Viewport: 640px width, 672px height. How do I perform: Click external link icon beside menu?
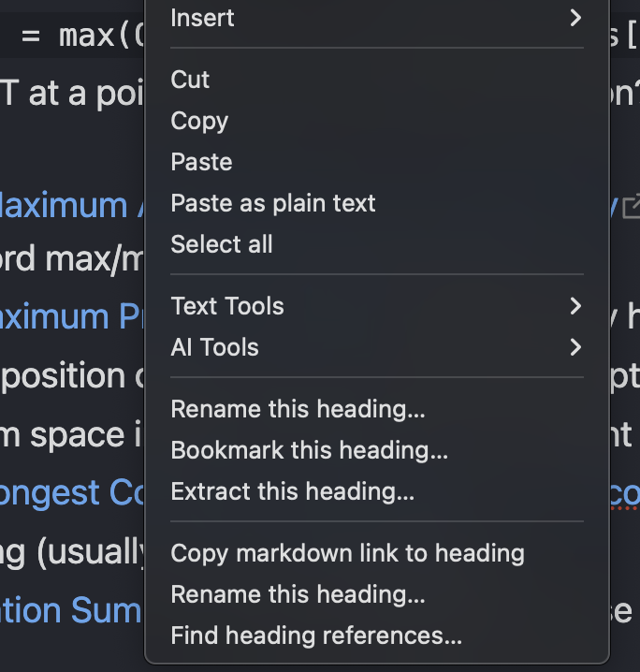pos(631,207)
